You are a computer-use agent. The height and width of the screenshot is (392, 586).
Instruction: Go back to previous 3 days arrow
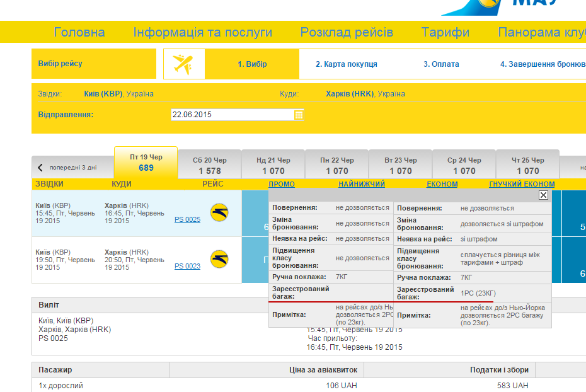[x=41, y=168]
